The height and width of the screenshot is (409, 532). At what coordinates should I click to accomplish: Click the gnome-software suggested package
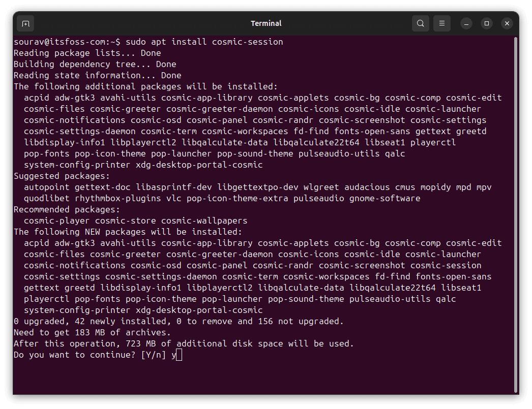pyautogui.click(x=385, y=198)
